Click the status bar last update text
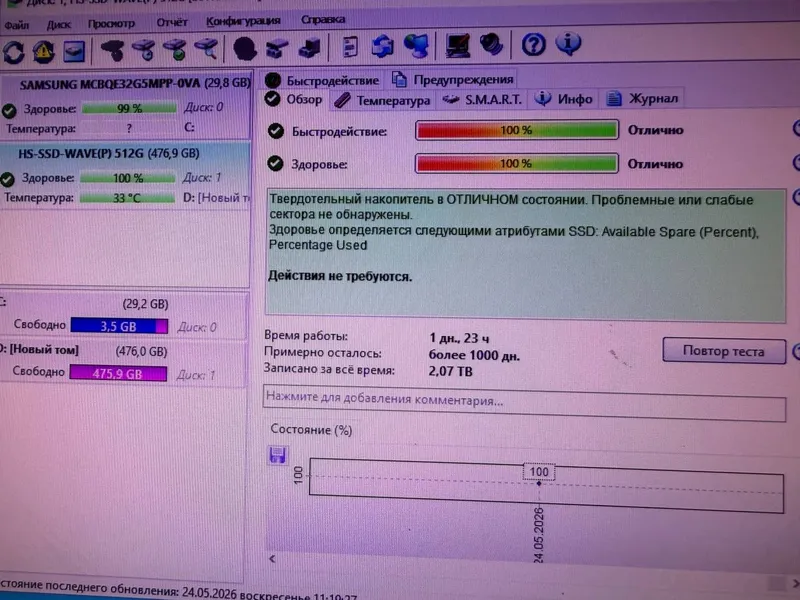The height and width of the screenshot is (600, 800). [x=179, y=591]
